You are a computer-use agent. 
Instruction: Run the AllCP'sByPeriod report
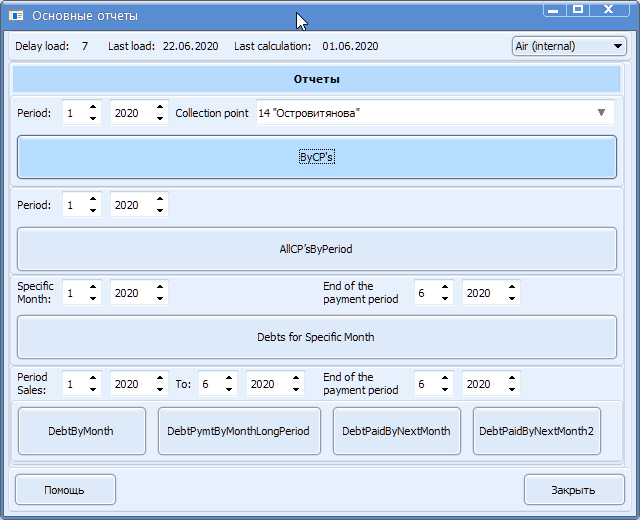[316, 249]
